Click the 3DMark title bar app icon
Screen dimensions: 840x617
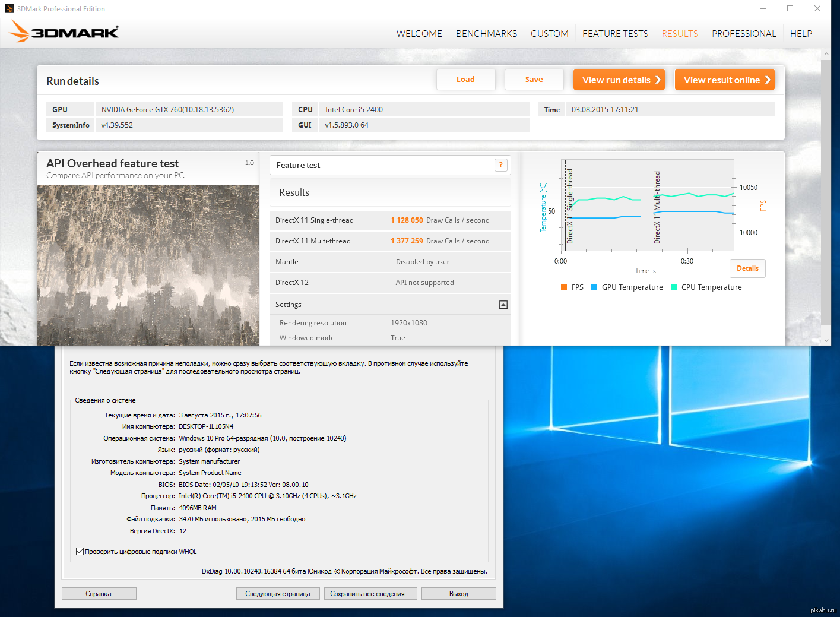coord(9,8)
